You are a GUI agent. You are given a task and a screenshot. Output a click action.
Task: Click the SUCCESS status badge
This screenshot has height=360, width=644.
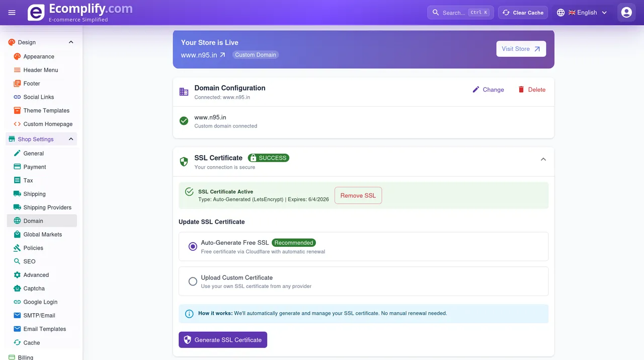click(x=268, y=158)
